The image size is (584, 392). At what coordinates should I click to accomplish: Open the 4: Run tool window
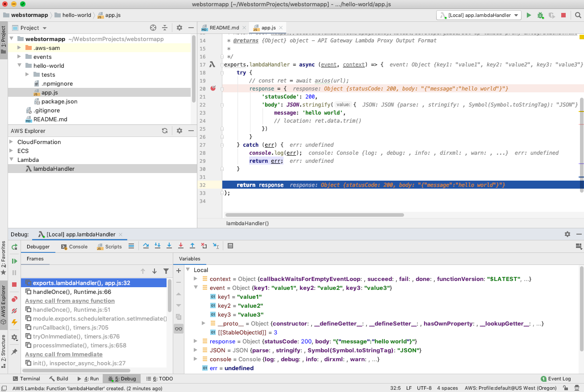coord(88,379)
